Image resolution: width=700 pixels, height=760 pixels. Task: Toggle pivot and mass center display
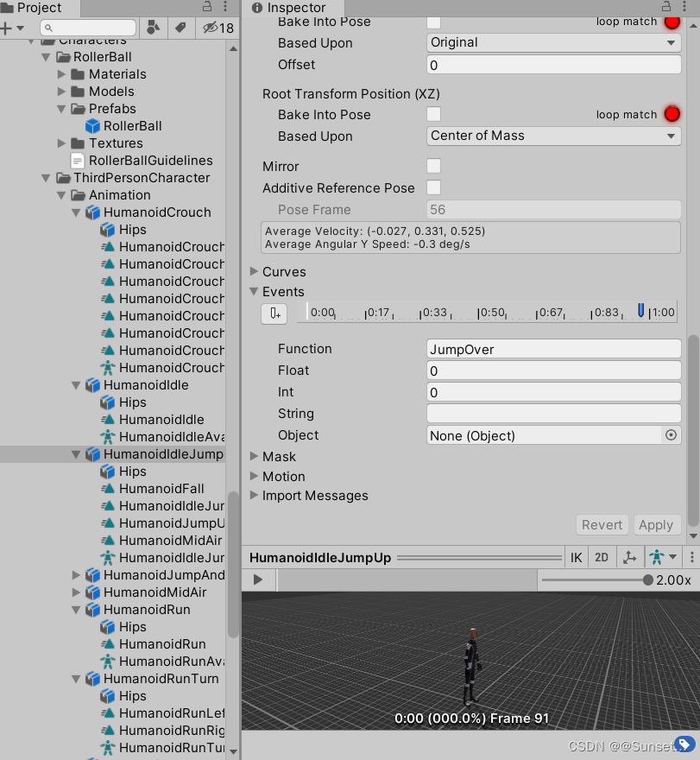click(x=630, y=558)
